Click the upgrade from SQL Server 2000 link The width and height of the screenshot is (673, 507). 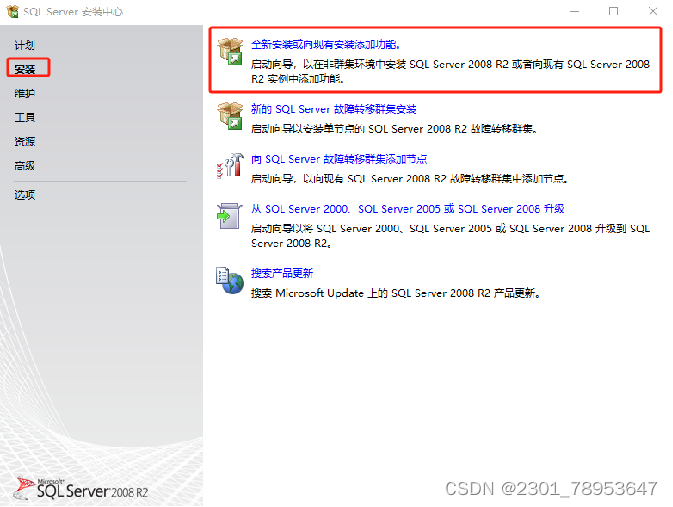pyautogui.click(x=408, y=209)
